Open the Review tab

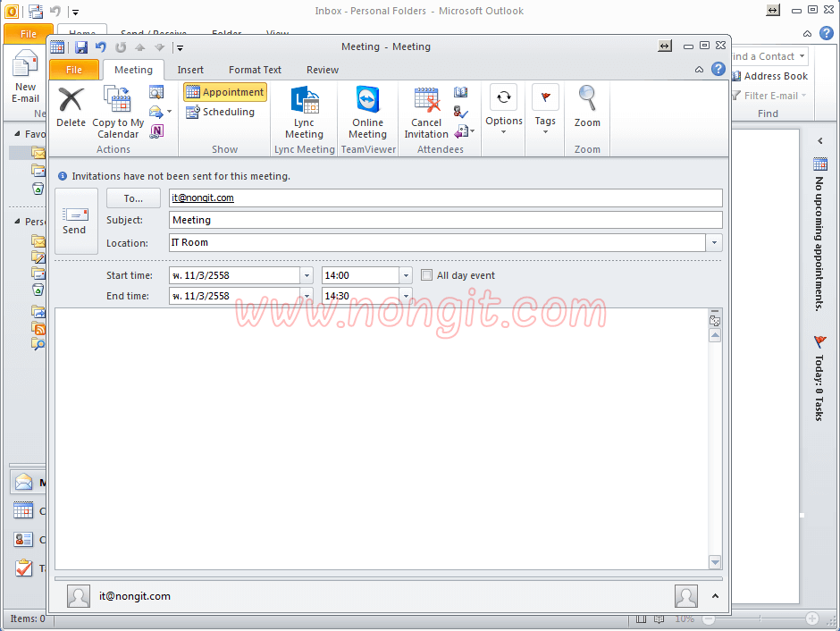(x=323, y=70)
